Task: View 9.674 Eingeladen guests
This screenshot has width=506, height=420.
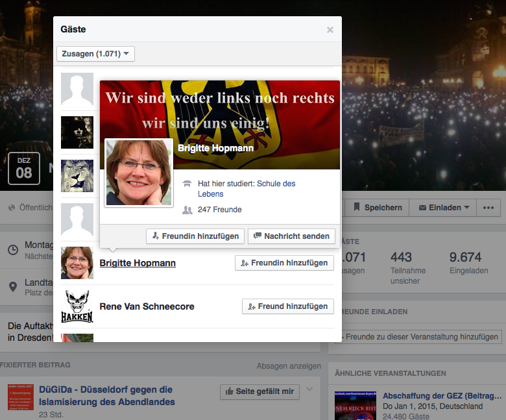Action: coord(468,263)
